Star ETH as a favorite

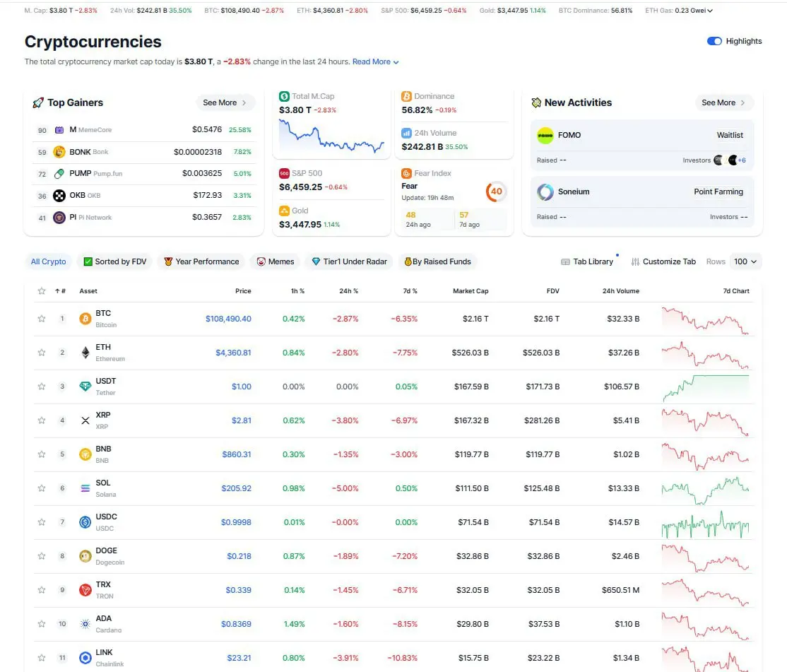coord(42,353)
